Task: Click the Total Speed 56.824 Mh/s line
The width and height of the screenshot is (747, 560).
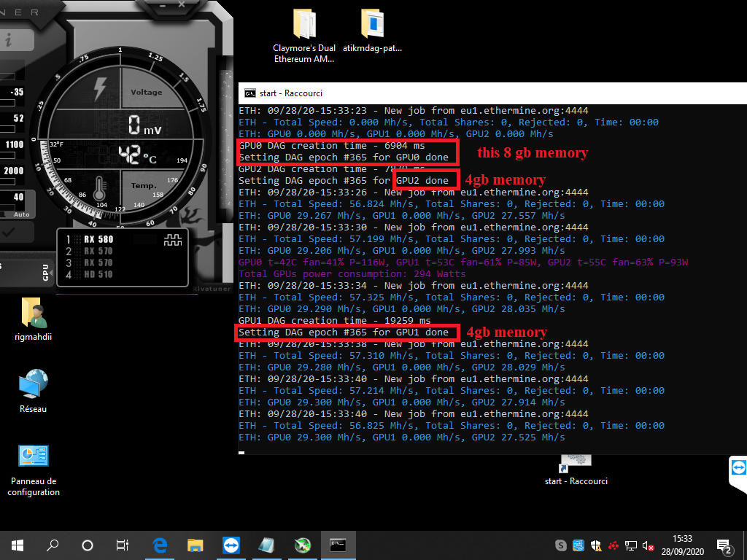Action: (x=452, y=204)
